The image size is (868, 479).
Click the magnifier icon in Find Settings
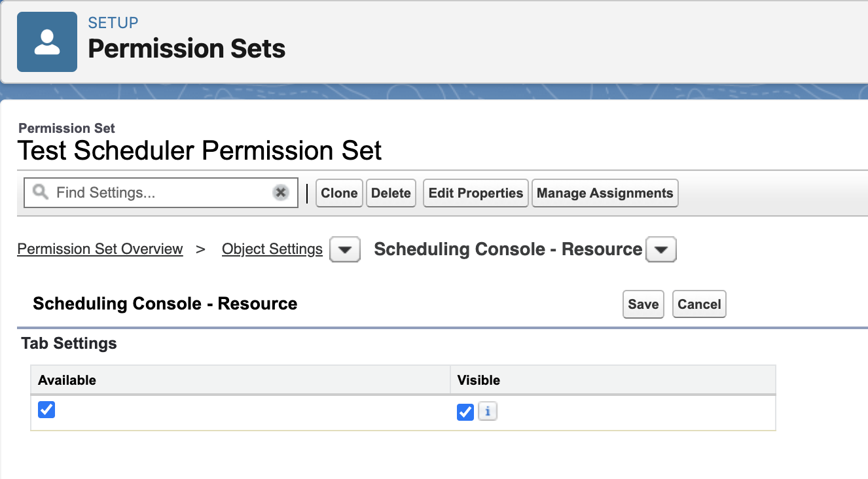41,192
